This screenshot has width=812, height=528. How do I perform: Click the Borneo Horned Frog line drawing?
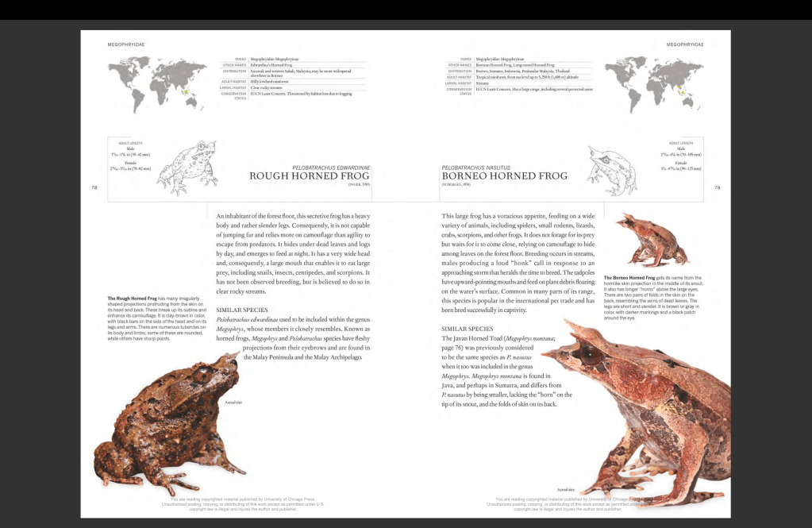[x=612, y=167]
